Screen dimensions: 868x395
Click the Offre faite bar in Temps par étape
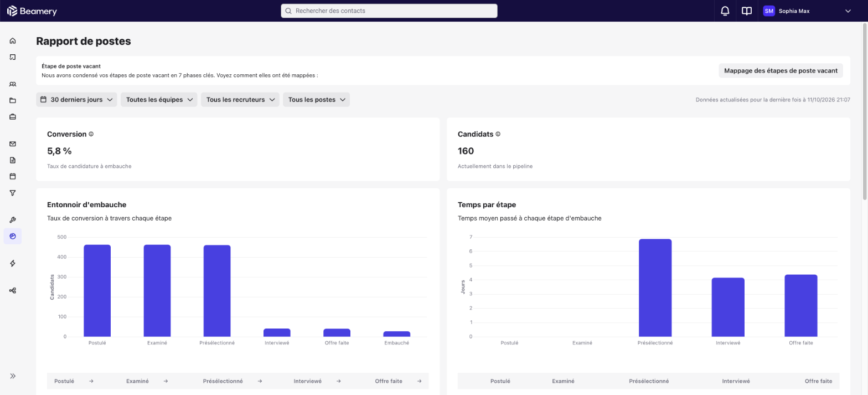(801, 306)
